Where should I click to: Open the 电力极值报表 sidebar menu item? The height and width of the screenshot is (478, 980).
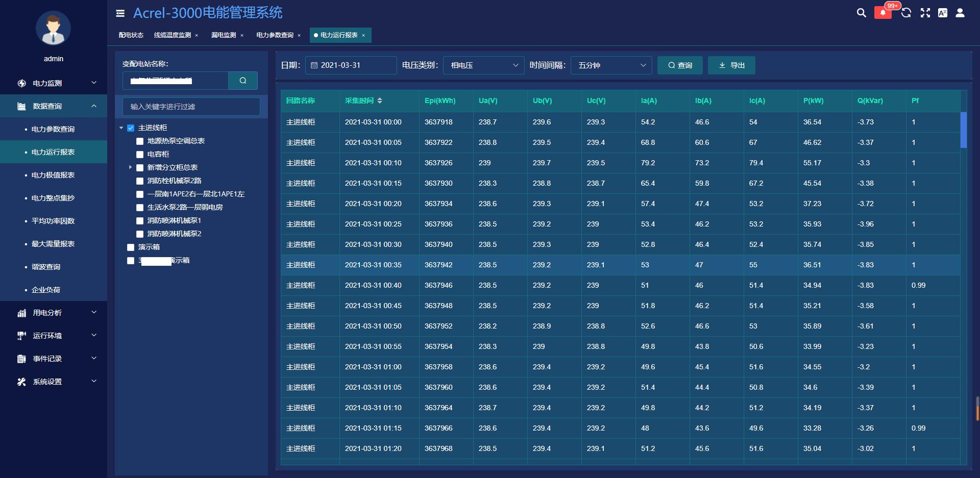coord(53,175)
